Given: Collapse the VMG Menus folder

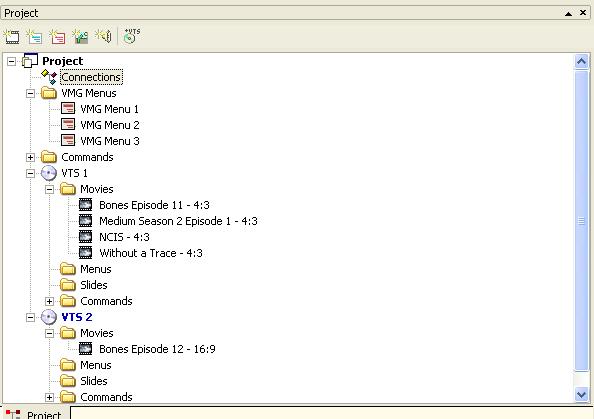Looking at the screenshot, I should [x=30, y=93].
